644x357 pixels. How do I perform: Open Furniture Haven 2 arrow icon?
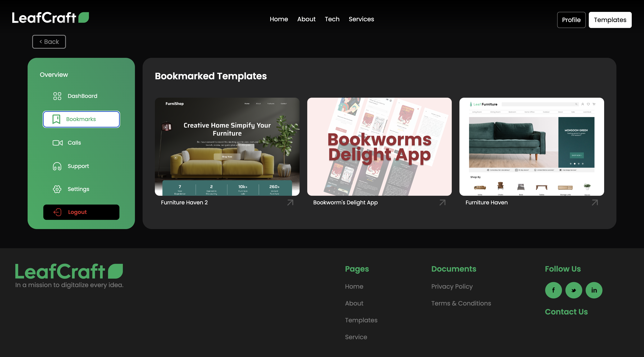(290, 202)
